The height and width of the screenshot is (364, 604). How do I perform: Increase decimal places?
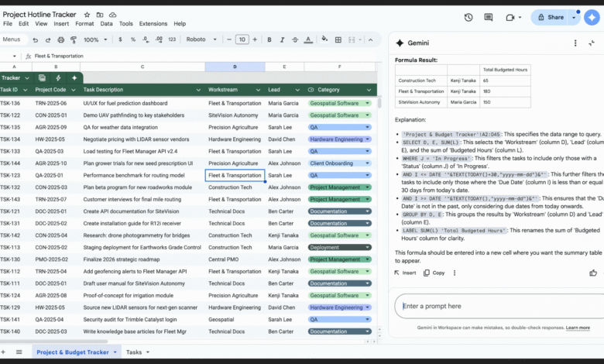[x=159, y=39]
